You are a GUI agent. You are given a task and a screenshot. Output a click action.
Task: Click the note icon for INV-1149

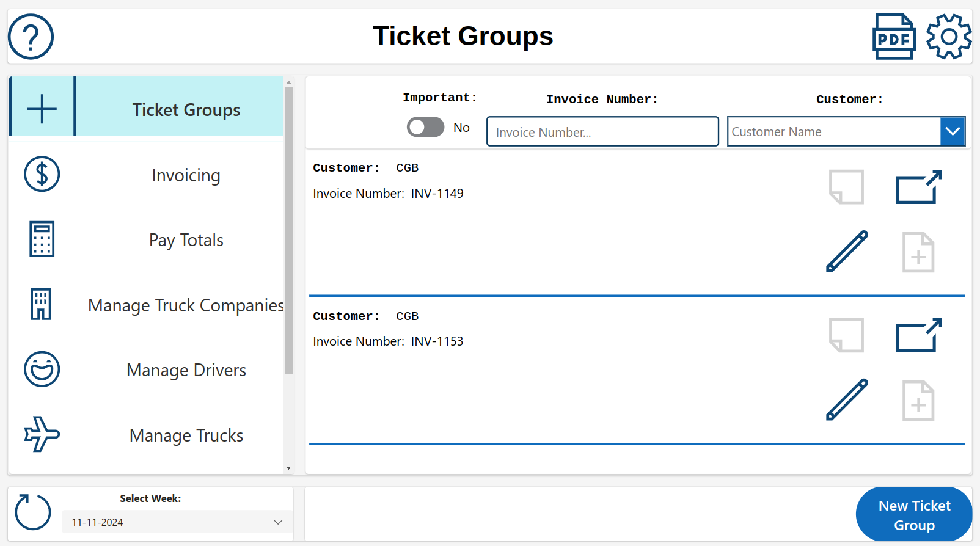846,187
